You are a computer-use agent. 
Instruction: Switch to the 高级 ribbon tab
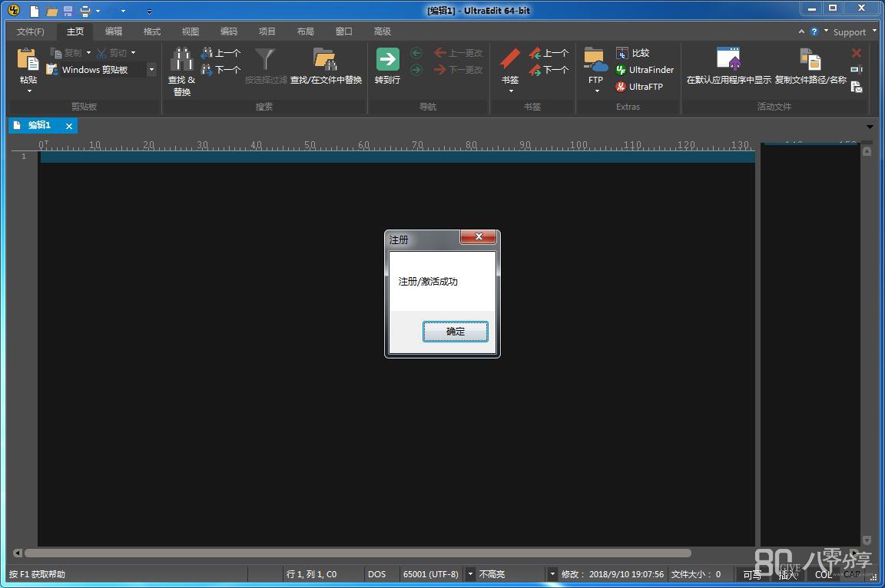pos(382,31)
